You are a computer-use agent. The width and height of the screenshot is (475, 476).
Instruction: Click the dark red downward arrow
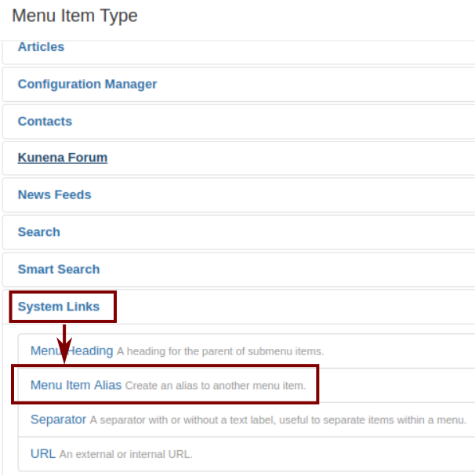65,342
